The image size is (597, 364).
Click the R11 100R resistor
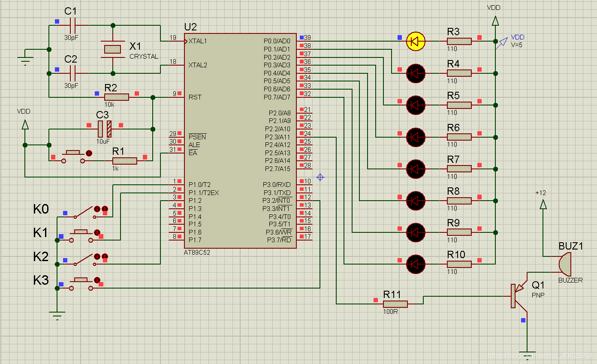[x=395, y=304]
